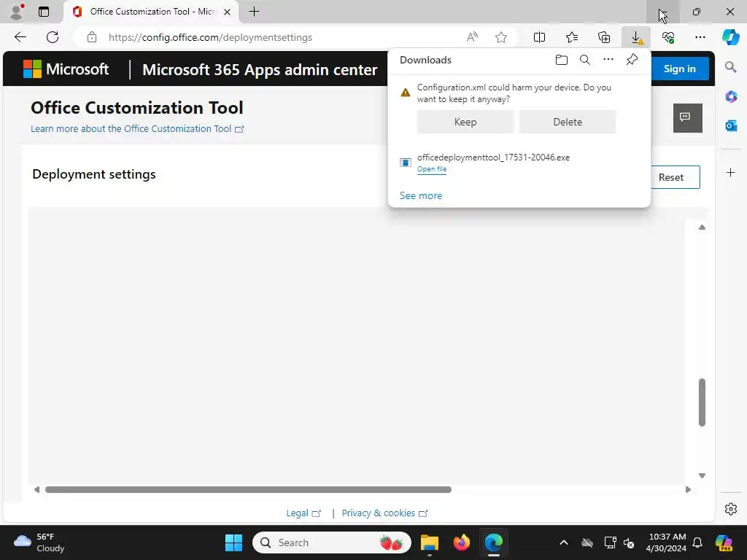
Task: Open the weather widget
Action: tap(39, 542)
